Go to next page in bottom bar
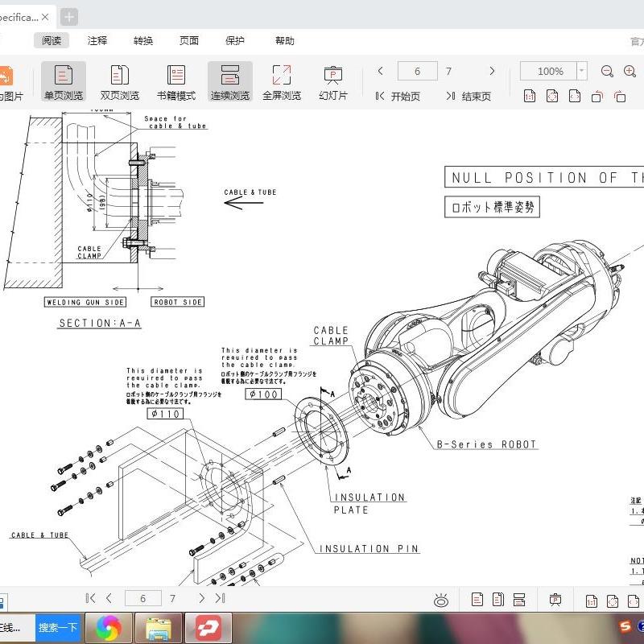The width and height of the screenshot is (644, 644). click(x=201, y=598)
